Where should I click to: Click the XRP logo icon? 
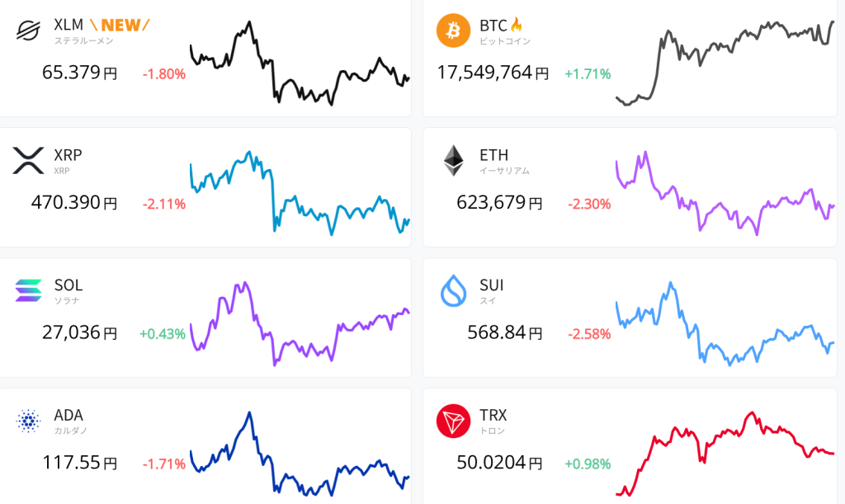coord(28,160)
